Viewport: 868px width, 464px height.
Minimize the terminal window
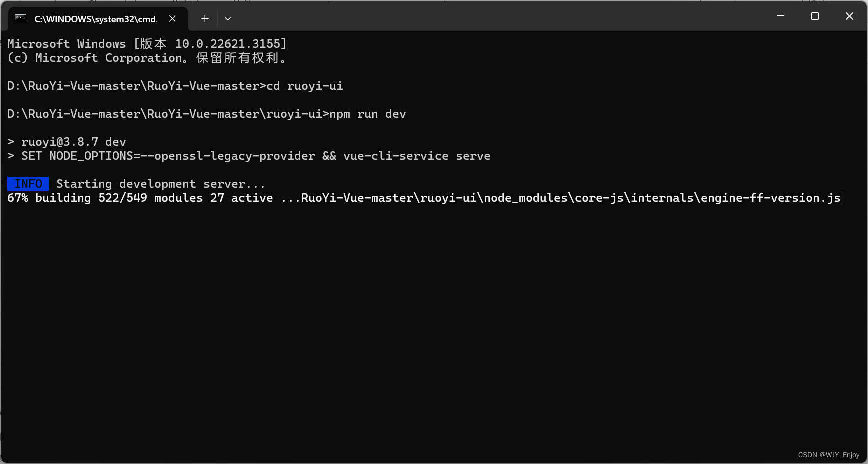click(780, 16)
